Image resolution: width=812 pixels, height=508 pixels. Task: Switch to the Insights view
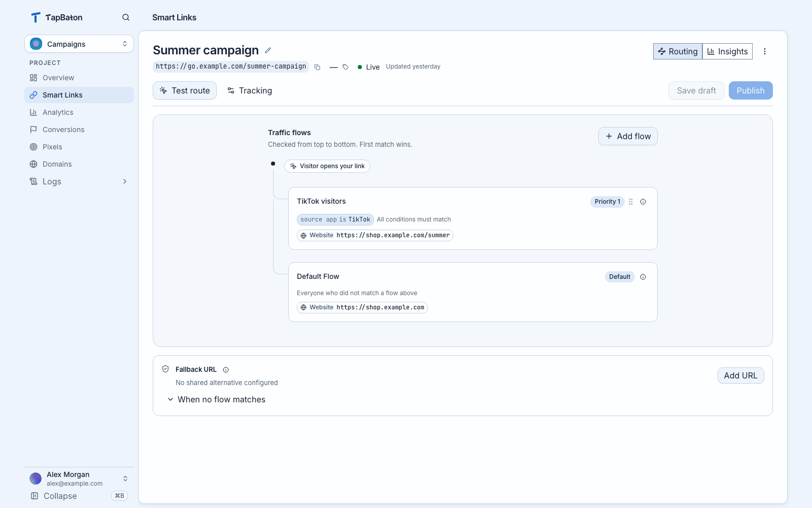point(727,51)
